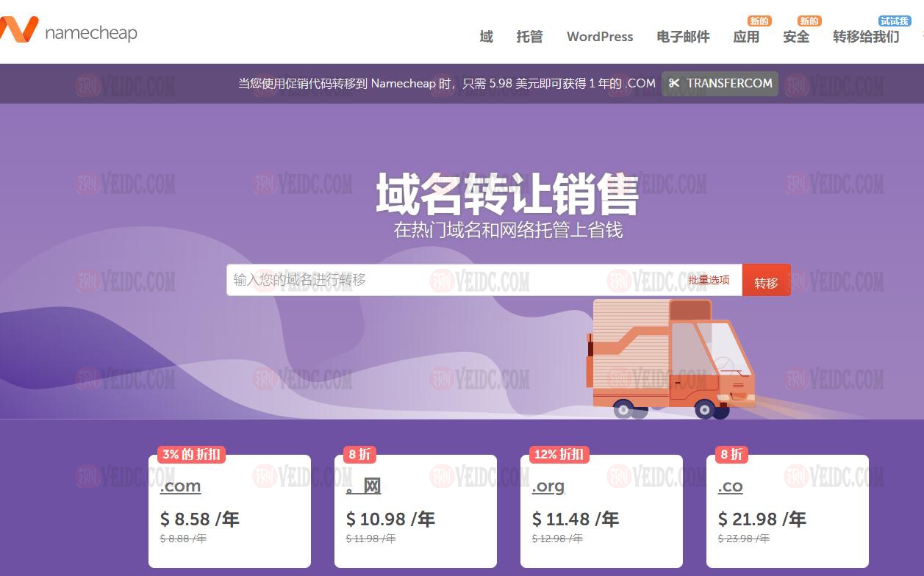Image resolution: width=924 pixels, height=576 pixels.
Task: Click the 试试我 badge above 转移给我们
Action: coord(894,21)
